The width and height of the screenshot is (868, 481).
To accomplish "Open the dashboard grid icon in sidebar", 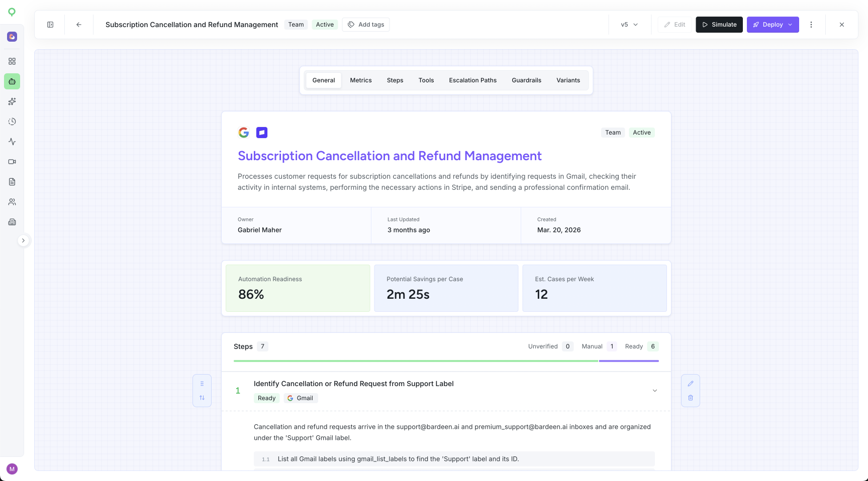I will (12, 61).
